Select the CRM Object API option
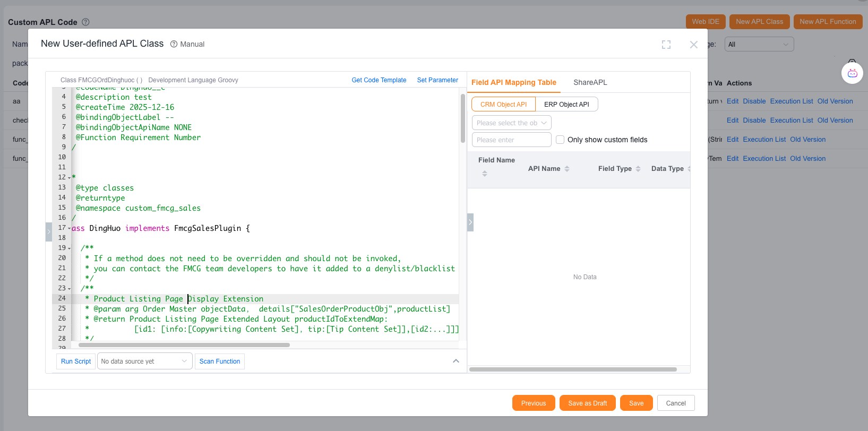 tap(503, 105)
